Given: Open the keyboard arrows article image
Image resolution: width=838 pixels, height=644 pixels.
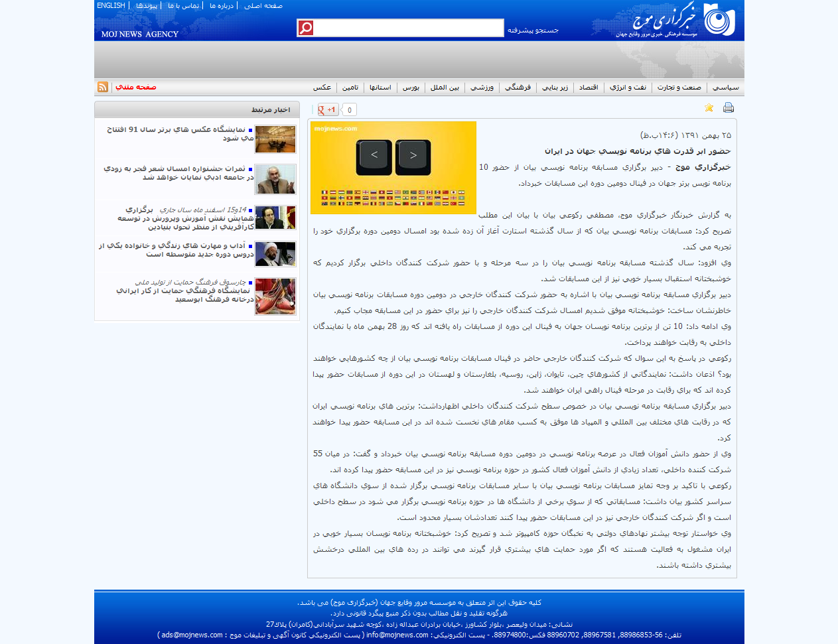Looking at the screenshot, I should coord(393,167).
